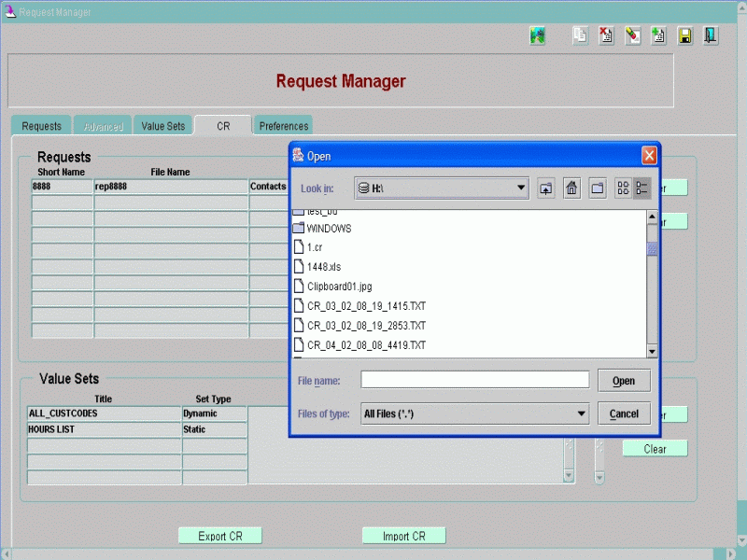Switch to Details view in Open dialog
The image size is (747, 560).
(x=641, y=189)
